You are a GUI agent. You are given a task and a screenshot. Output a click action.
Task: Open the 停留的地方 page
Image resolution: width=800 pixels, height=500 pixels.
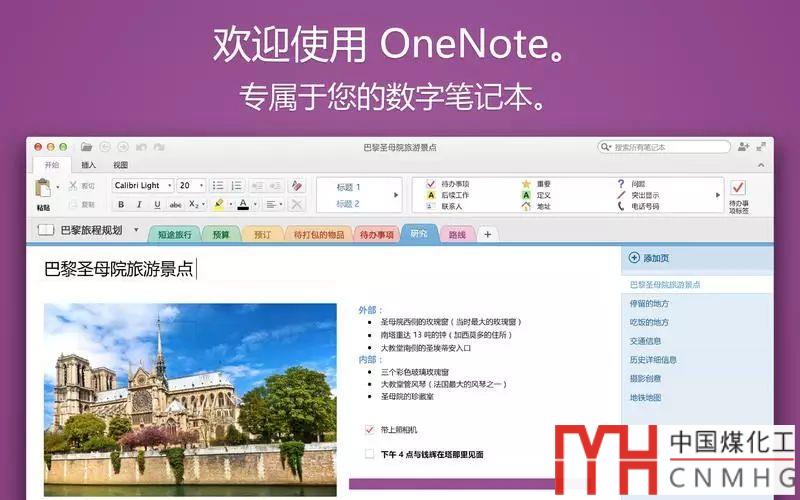tap(649, 304)
